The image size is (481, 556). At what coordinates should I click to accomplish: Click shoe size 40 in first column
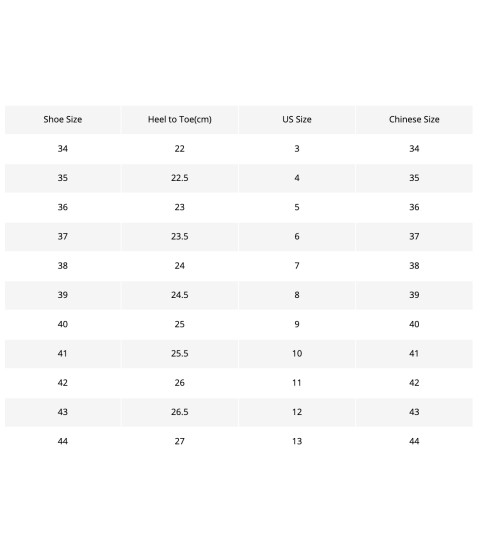(x=63, y=324)
